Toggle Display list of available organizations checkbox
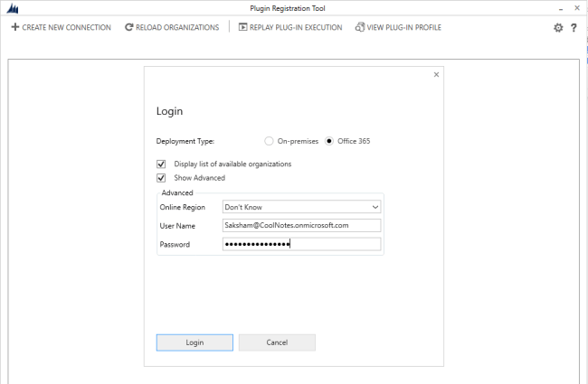588x384 pixels. pos(161,164)
